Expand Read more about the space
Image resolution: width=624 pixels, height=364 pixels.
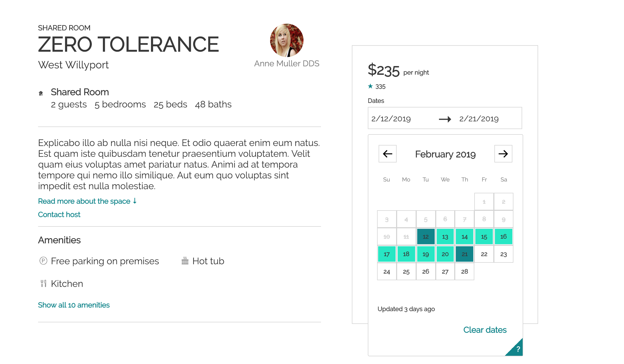coord(87,201)
